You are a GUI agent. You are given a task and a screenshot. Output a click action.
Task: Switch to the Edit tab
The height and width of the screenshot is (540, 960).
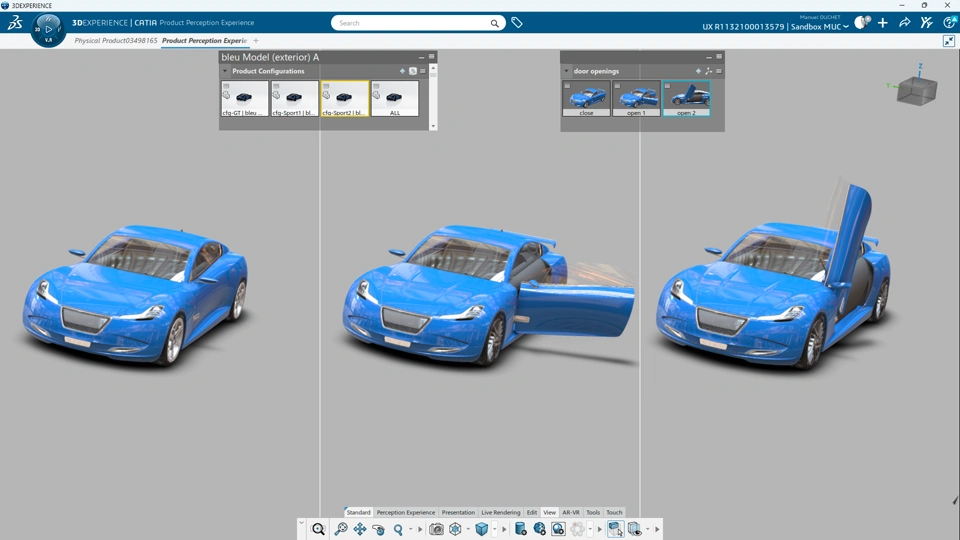point(531,512)
